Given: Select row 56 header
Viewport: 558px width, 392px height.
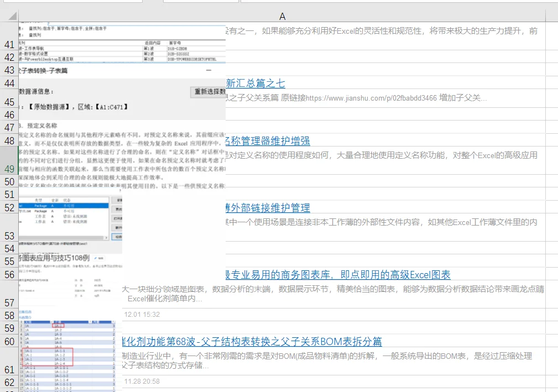Looking at the screenshot, I should pos(9,274).
